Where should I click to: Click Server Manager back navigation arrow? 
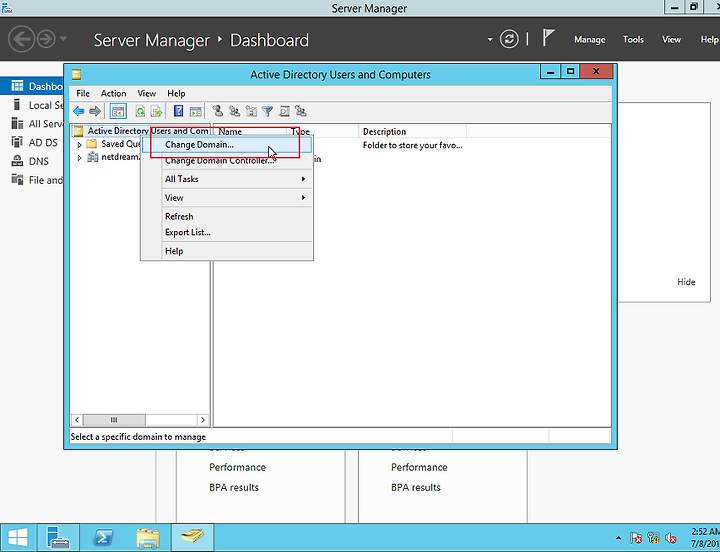coord(21,39)
